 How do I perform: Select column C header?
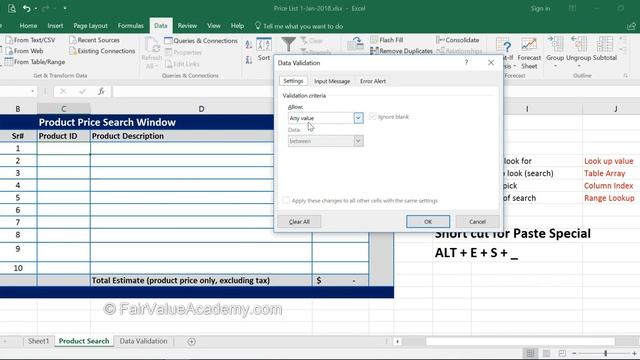(x=63, y=109)
